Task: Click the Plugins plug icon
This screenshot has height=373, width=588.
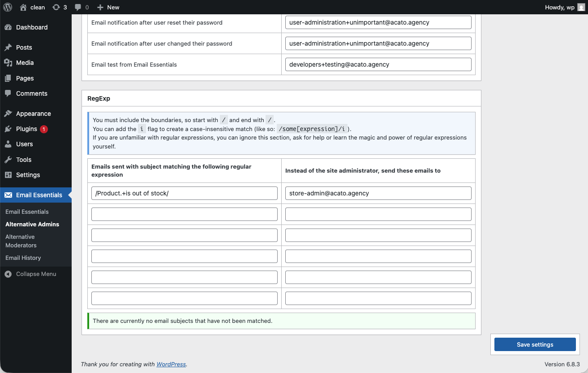Action: [8, 129]
